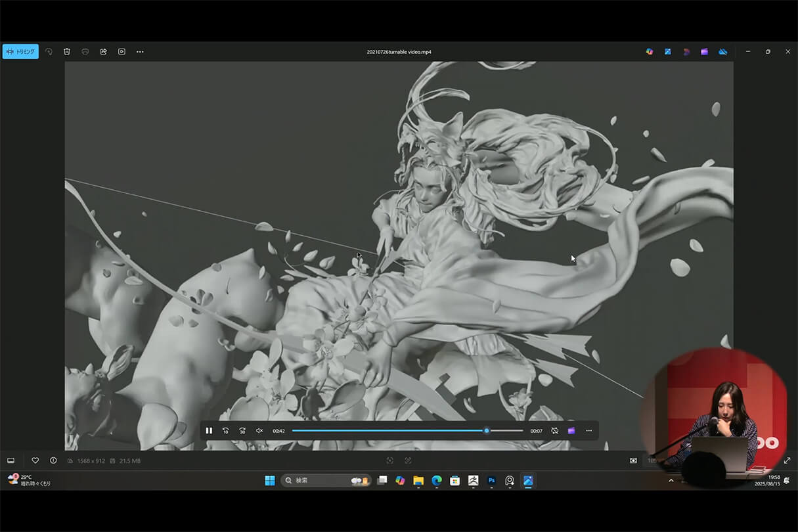Open the share option in the top toolbar
Viewport: 798px width, 532px height.
pyautogui.click(x=103, y=52)
